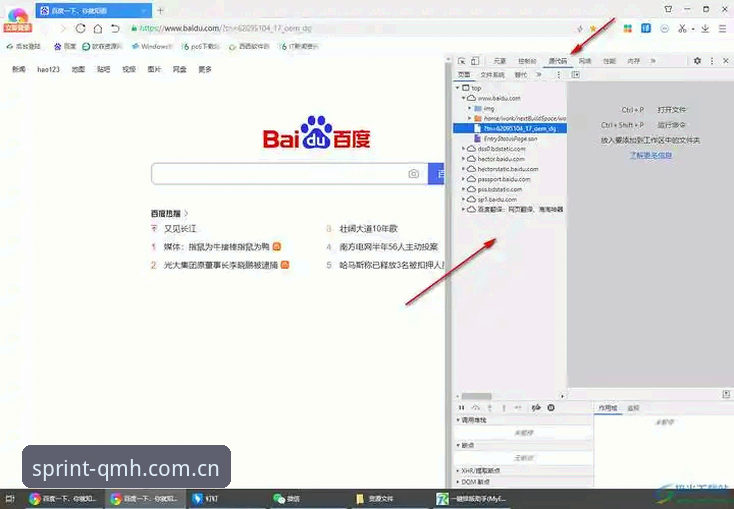
Task: Open DevTools settings gear
Action: (x=697, y=61)
